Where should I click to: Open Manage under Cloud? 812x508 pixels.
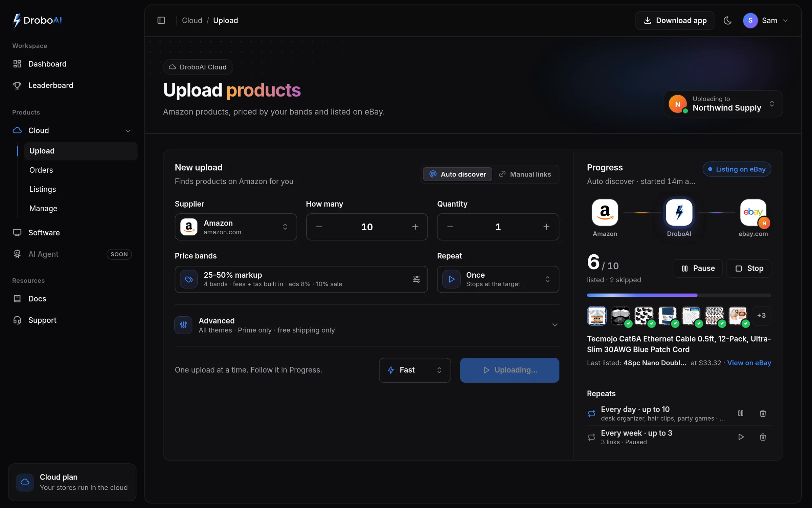pyautogui.click(x=81, y=208)
